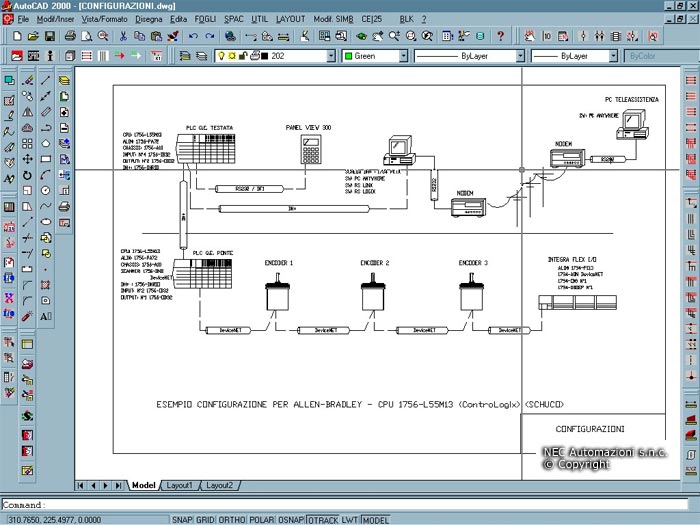Image resolution: width=700 pixels, height=525 pixels.
Task: Expand the Green color dropdown arrow
Action: [x=404, y=56]
